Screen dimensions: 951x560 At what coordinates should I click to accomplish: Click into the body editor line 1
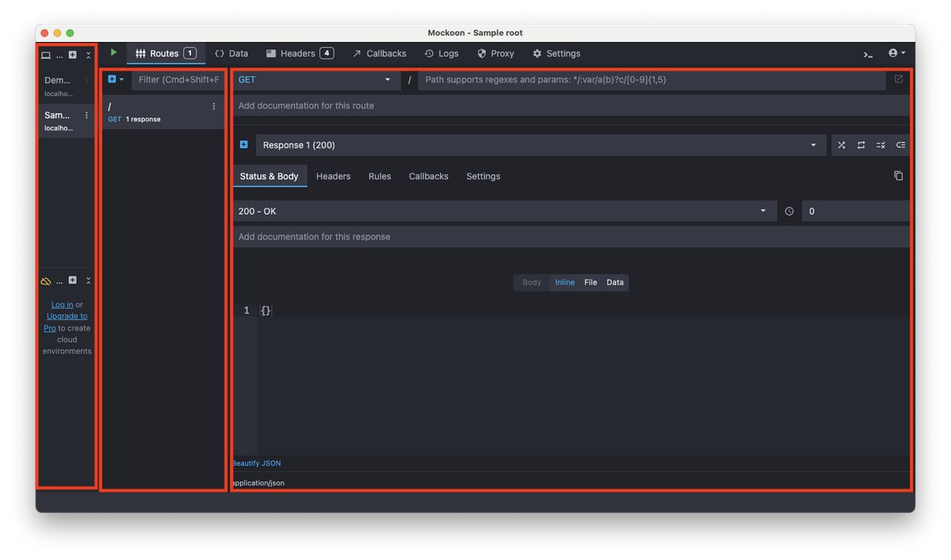(583, 310)
